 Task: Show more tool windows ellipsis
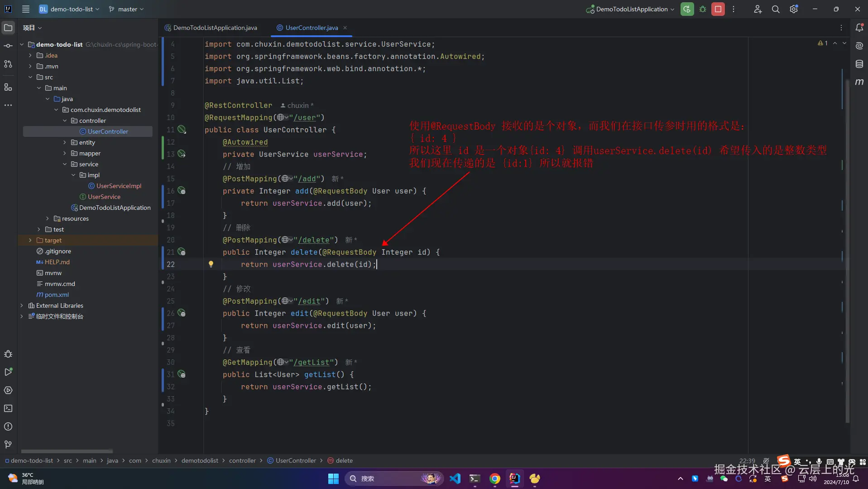coord(8,105)
